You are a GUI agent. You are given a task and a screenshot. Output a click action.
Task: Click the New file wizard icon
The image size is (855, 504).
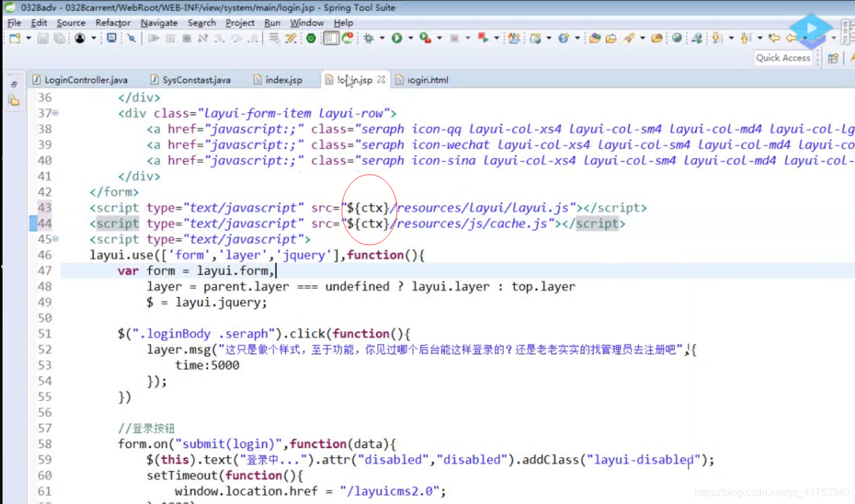tap(14, 38)
